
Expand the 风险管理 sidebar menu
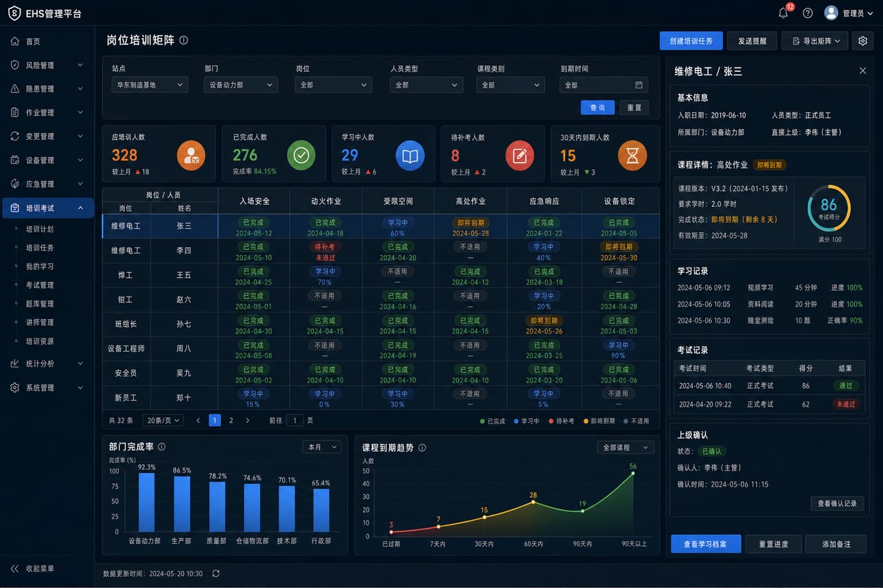[x=47, y=65]
